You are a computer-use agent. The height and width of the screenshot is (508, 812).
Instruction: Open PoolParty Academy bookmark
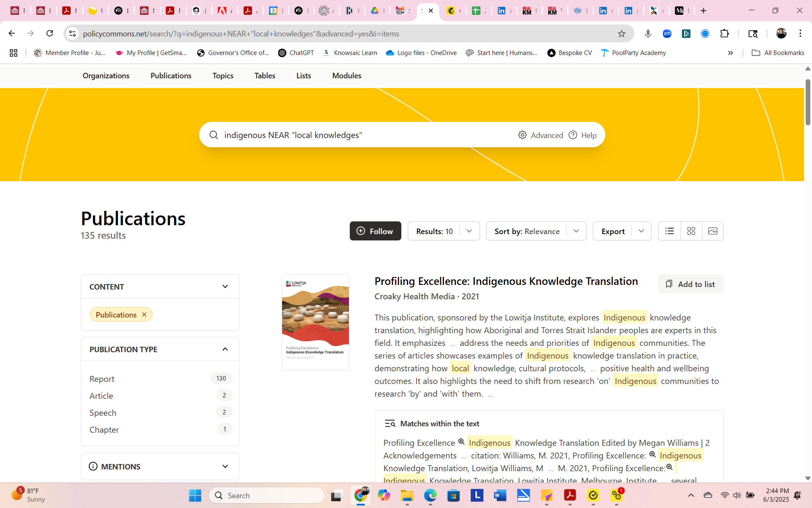(x=633, y=53)
